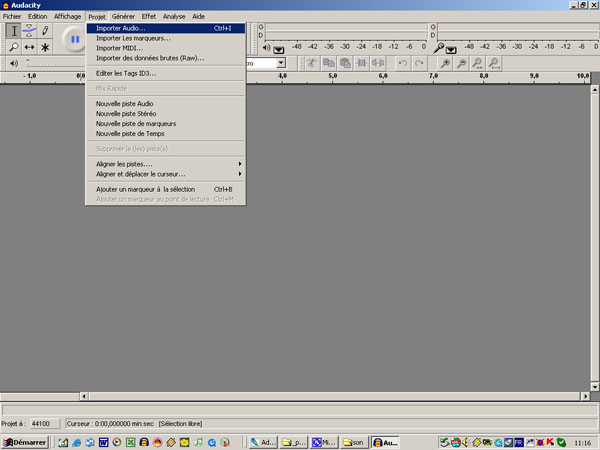
Task: Select the Multi-tool asterisk icon
Action: [x=45, y=47]
